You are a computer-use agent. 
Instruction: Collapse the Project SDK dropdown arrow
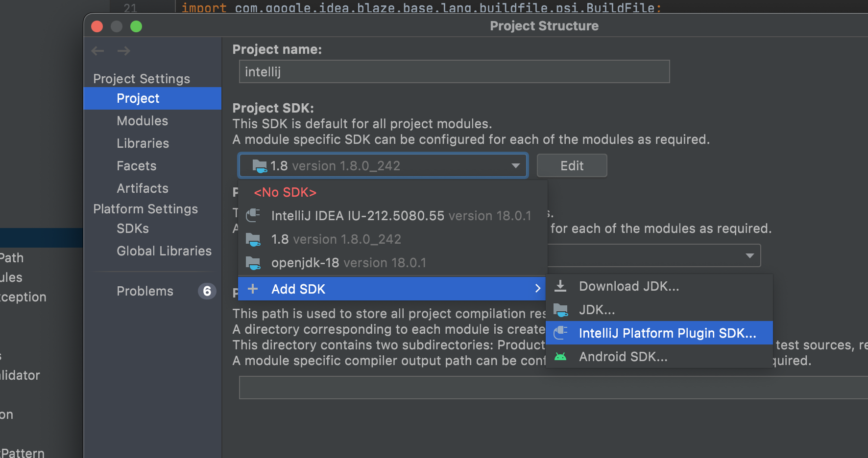click(x=515, y=166)
